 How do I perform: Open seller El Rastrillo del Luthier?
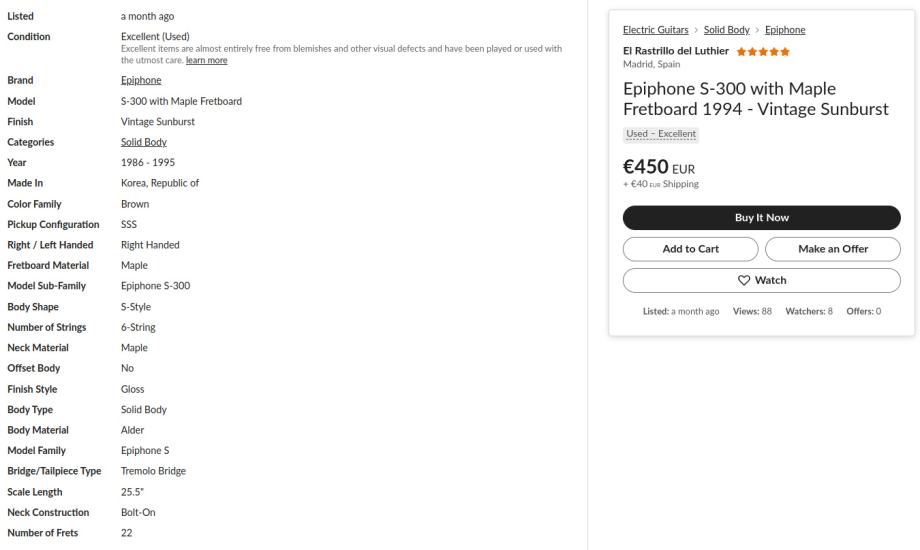click(677, 51)
